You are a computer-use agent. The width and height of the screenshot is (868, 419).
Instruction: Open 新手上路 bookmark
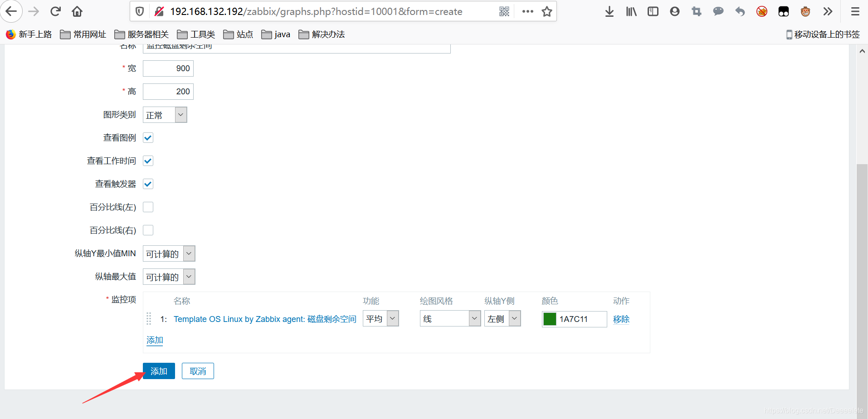tap(29, 34)
